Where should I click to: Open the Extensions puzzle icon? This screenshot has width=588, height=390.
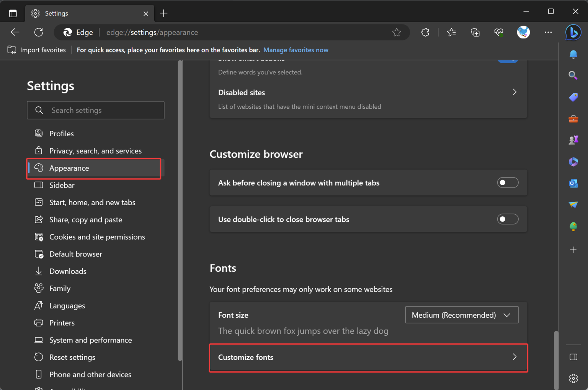[x=425, y=32]
